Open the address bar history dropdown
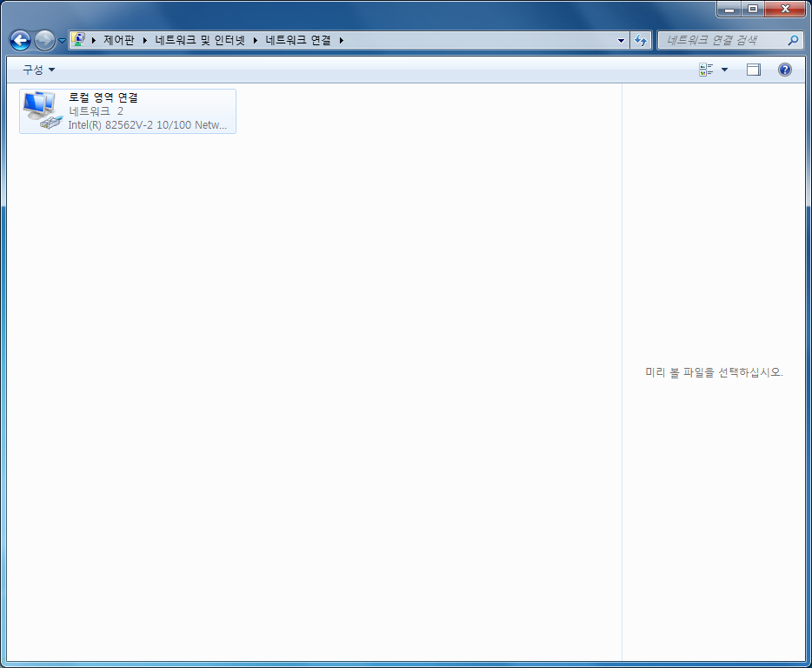The height and width of the screenshot is (668, 812). pos(621,40)
